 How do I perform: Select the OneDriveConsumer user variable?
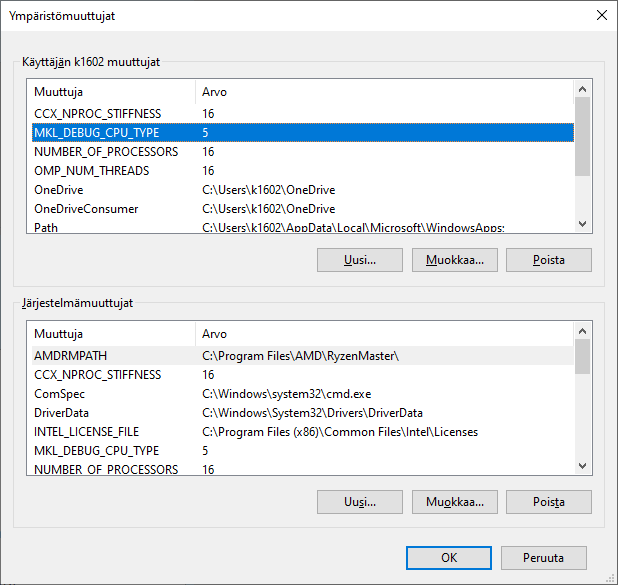303,208
